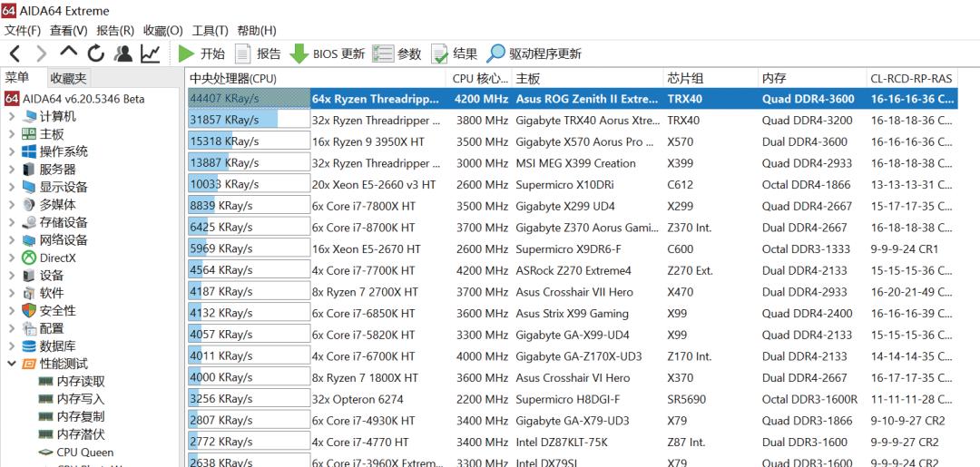Viewport: 980px width, 467px height.
Task: Click the 中央处理器(CPU) column header
Action: (x=232, y=78)
